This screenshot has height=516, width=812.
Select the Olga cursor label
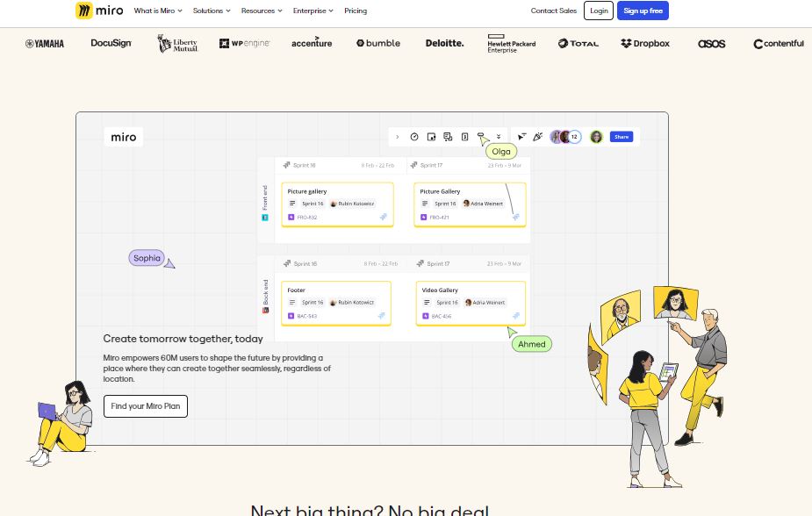[x=501, y=152]
